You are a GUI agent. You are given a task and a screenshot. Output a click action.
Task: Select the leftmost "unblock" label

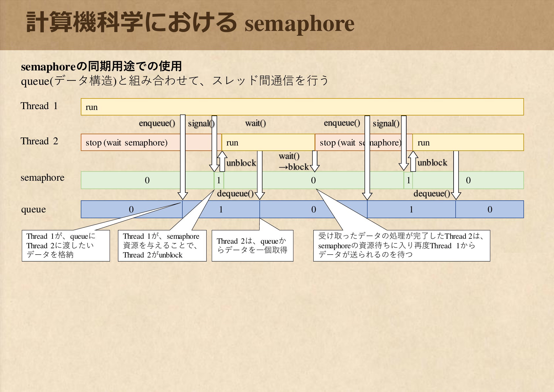(x=241, y=163)
